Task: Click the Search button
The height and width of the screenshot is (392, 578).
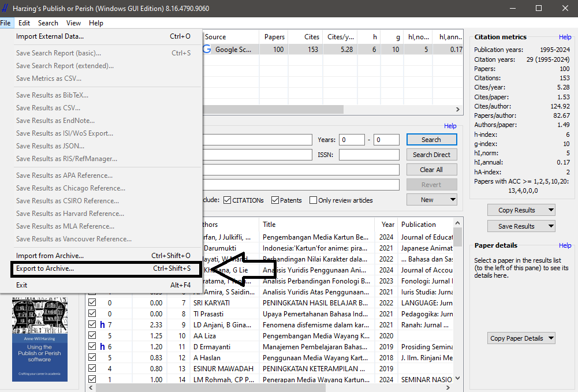Action: click(x=432, y=140)
